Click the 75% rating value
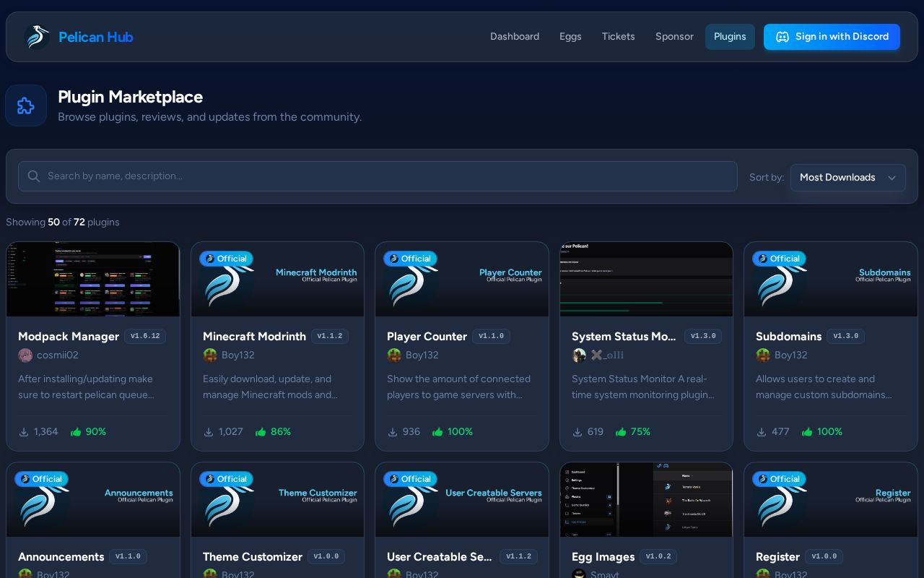This screenshot has width=924, height=578. (x=640, y=432)
